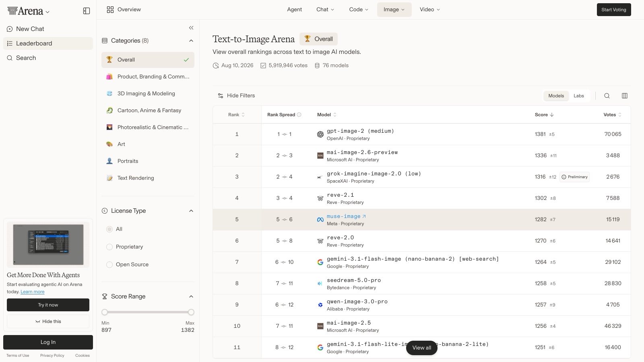The image size is (644, 362).
Task: Click the Microsoft AI logo for mai-image-2.6-preview
Action: (320, 156)
